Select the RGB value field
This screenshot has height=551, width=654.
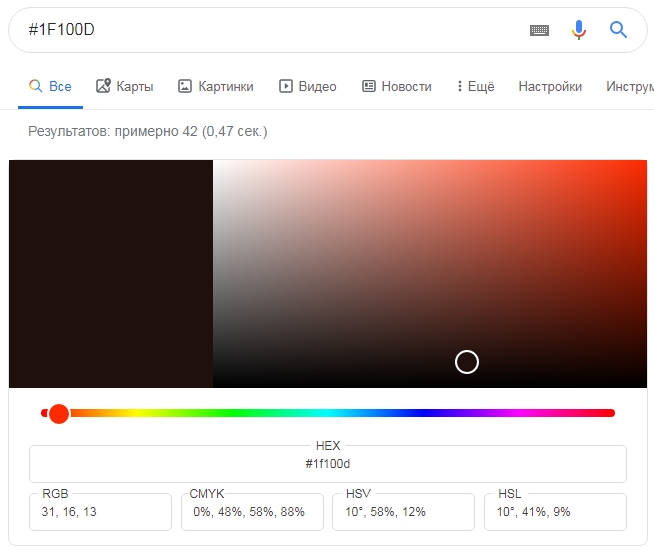[100, 512]
